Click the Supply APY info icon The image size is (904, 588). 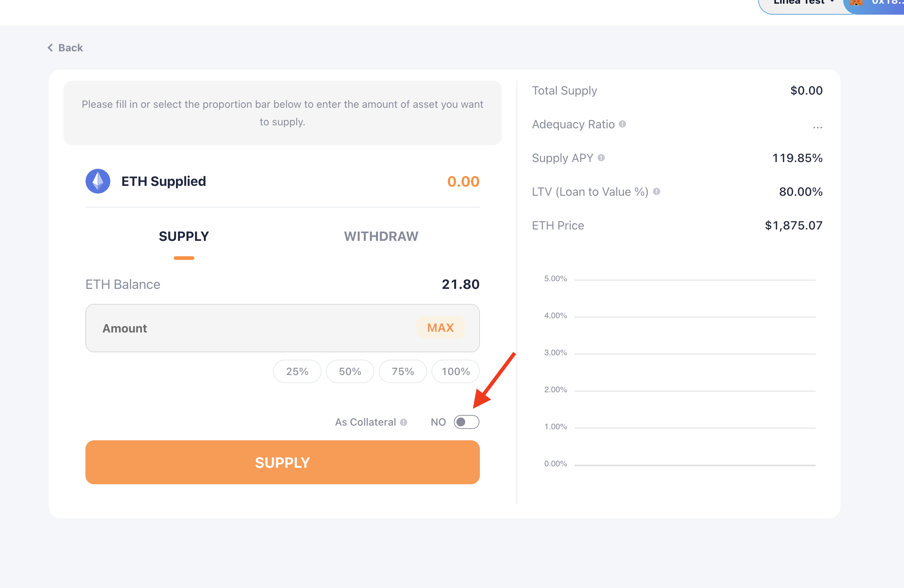click(x=601, y=158)
